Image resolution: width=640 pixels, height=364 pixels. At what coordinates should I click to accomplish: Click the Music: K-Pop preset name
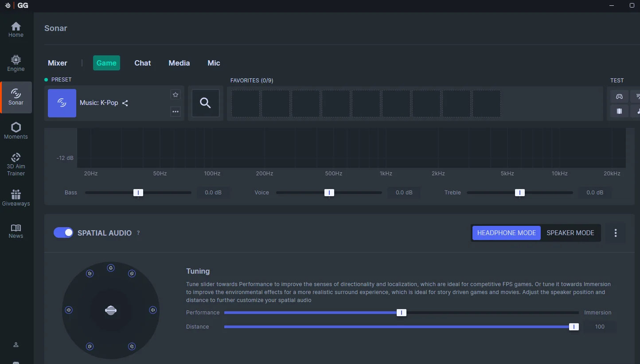99,103
